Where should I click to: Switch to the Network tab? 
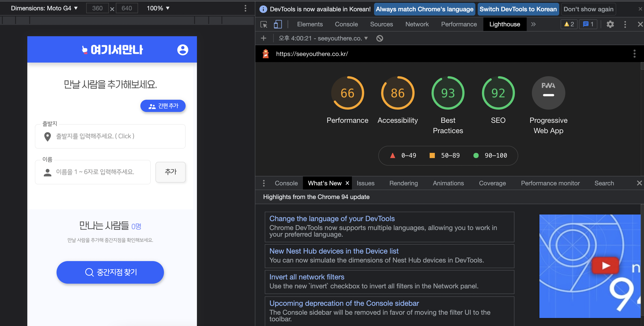(417, 24)
